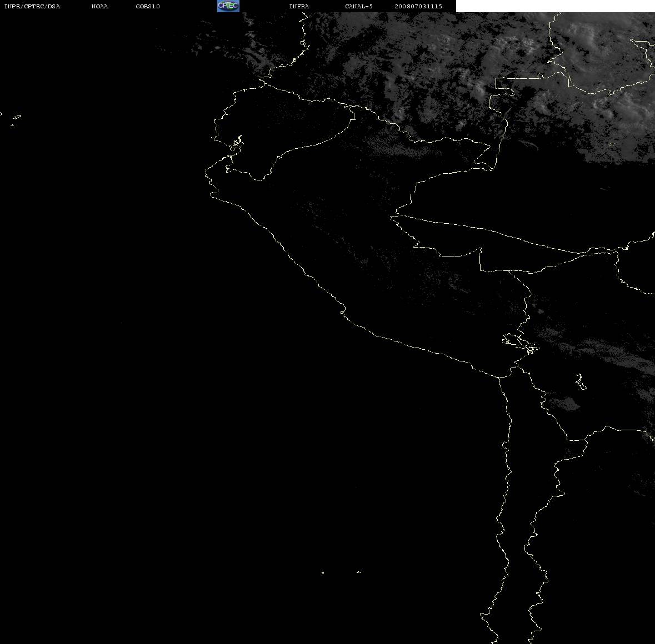The image size is (655, 644).
Task: Click the GOES10 satellite label
Action: click(x=148, y=6)
